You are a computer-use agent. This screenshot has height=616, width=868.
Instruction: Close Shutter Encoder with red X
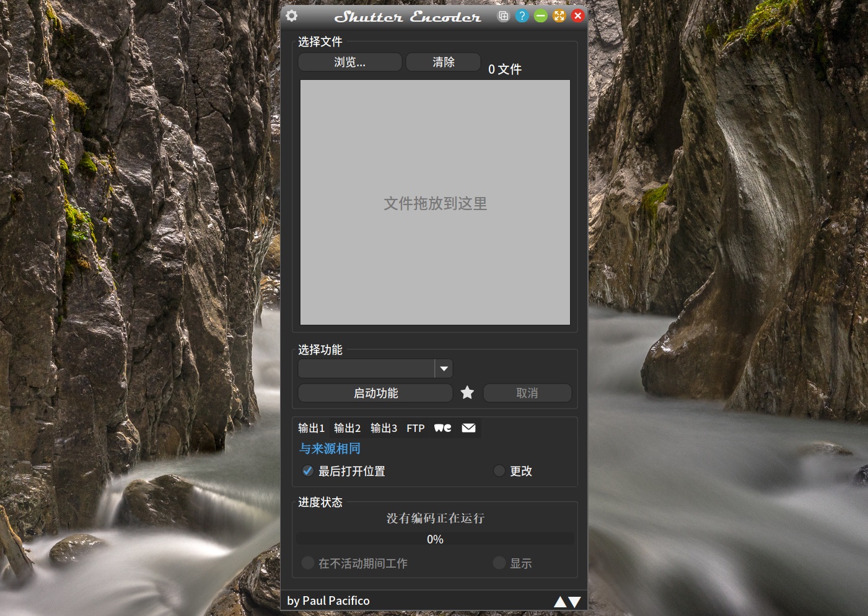pyautogui.click(x=578, y=16)
